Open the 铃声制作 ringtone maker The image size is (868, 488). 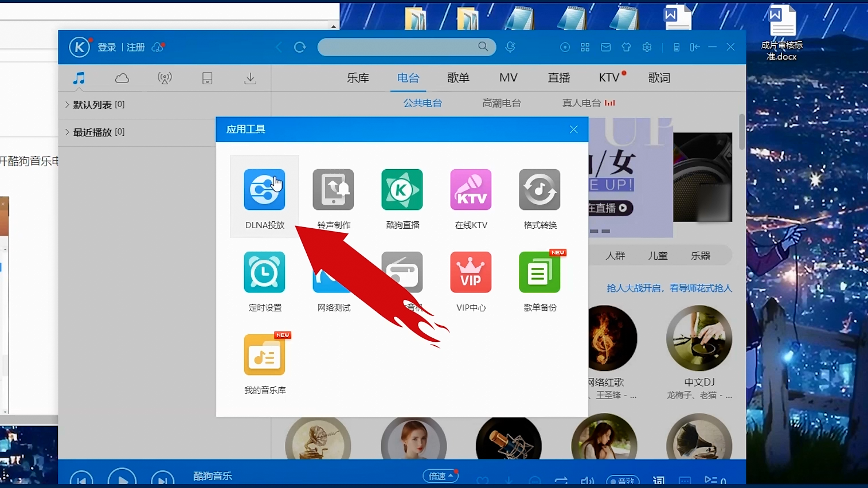[333, 198]
